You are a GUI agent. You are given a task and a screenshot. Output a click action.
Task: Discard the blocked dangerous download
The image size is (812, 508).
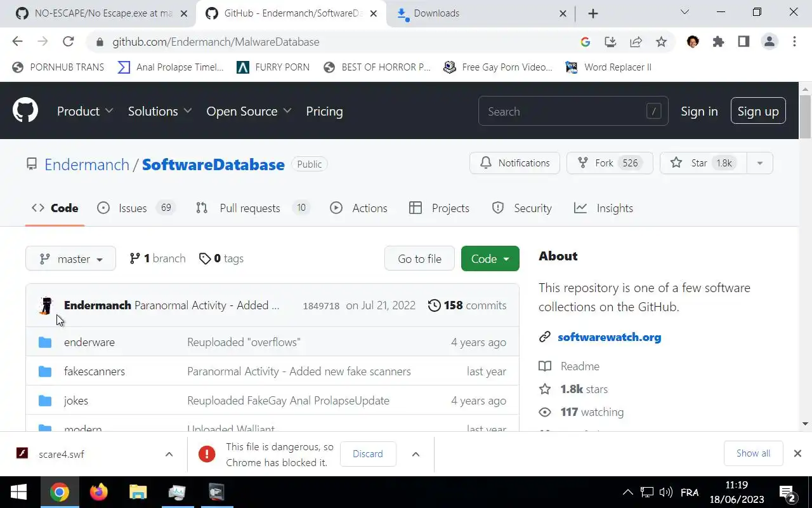click(368, 454)
